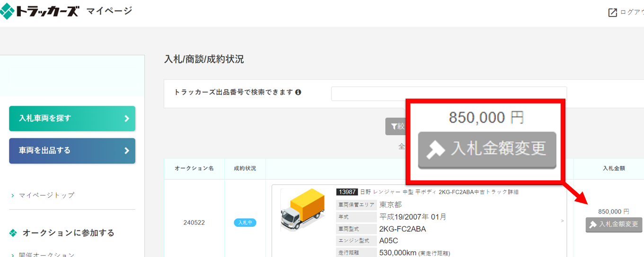Click the オークション名 column header
Screen dimensions: 644x257
194,168
